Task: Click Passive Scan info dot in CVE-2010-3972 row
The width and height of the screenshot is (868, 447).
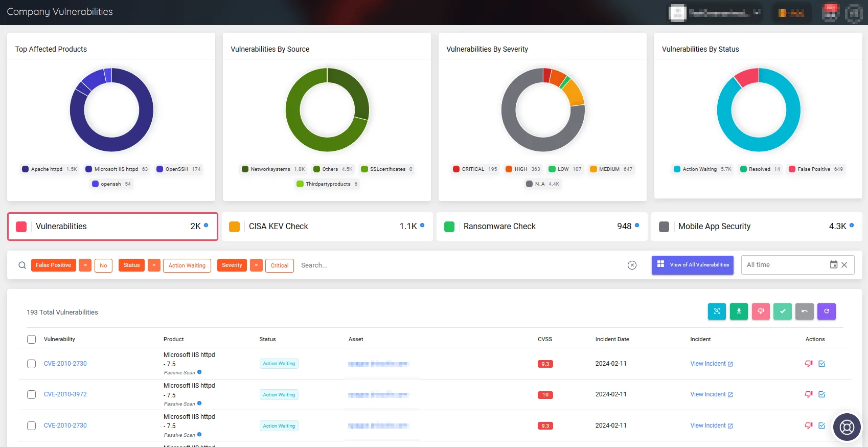Action: tap(199, 403)
